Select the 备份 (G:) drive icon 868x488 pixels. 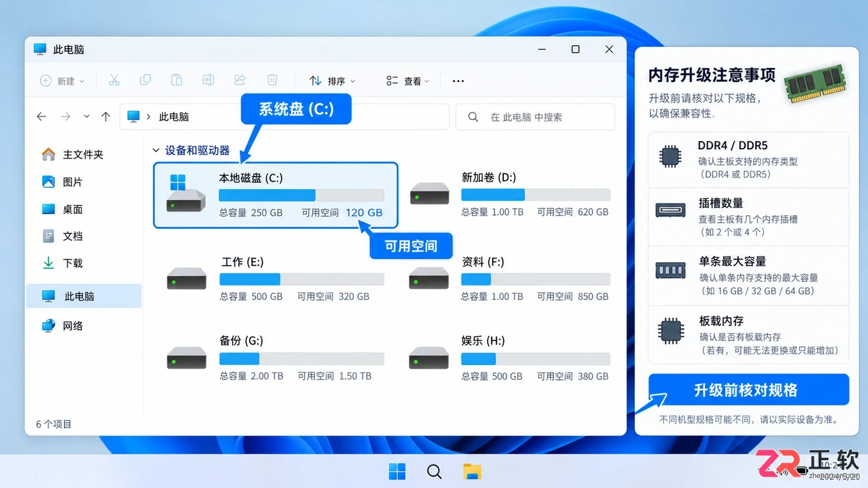click(187, 358)
